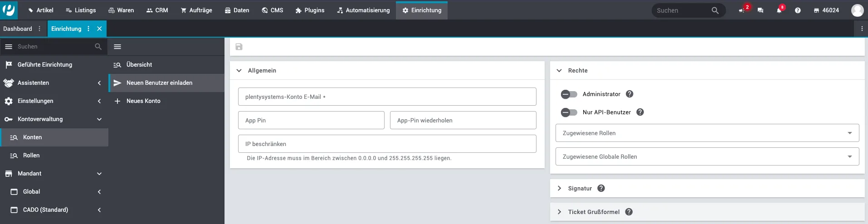This screenshot has width=868, height=224.
Task: Collapse the Allgemein panel
Action: point(239,70)
